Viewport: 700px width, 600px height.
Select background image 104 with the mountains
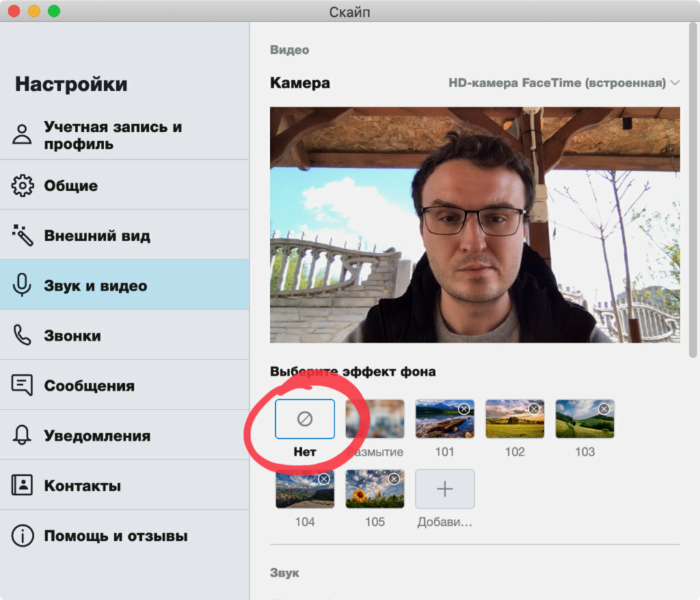[x=305, y=488]
